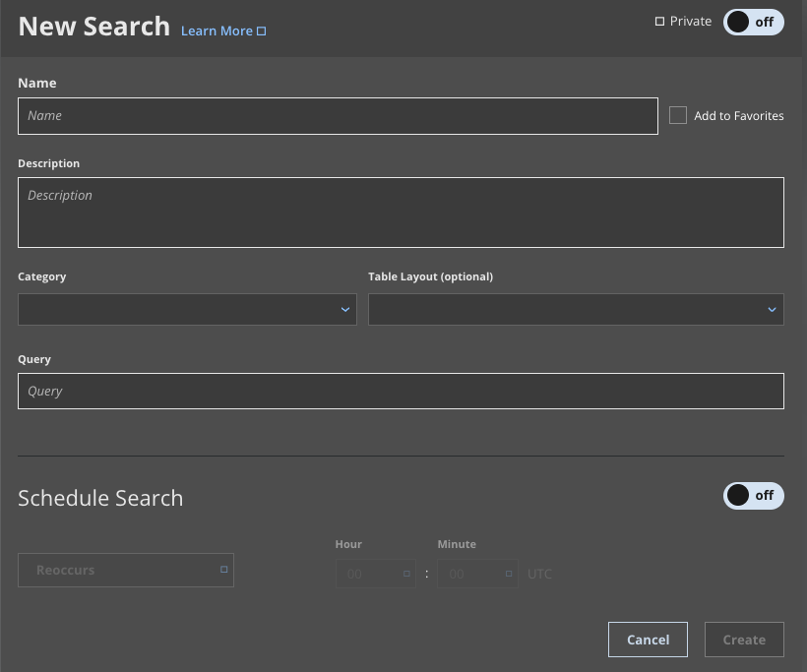This screenshot has height=672, width=807.
Task: Click the Add to Favorites label text
Action: [x=738, y=116]
